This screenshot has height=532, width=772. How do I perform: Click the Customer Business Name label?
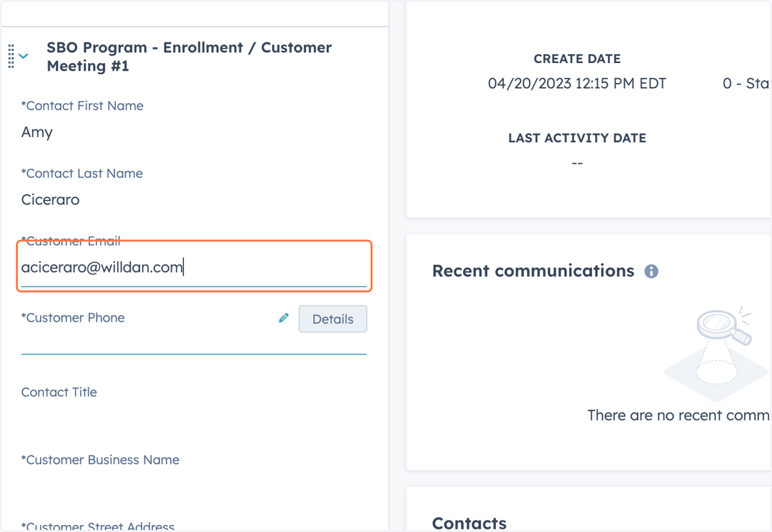pyautogui.click(x=100, y=460)
